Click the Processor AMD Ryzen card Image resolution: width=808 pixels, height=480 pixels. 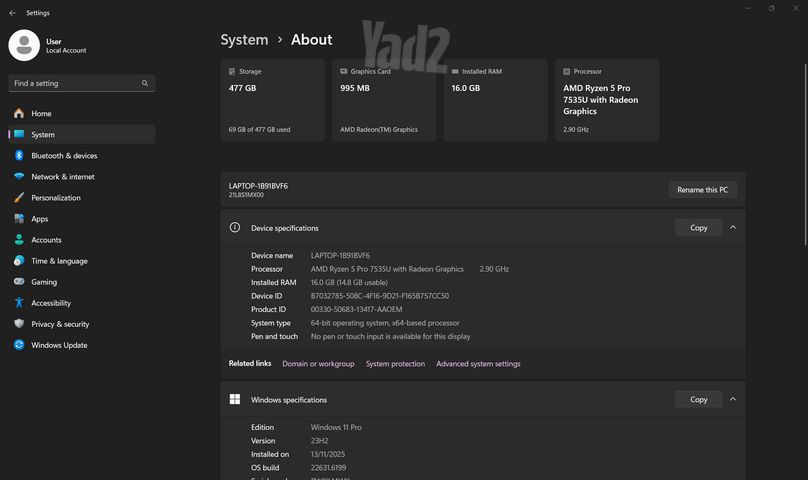[607, 100]
